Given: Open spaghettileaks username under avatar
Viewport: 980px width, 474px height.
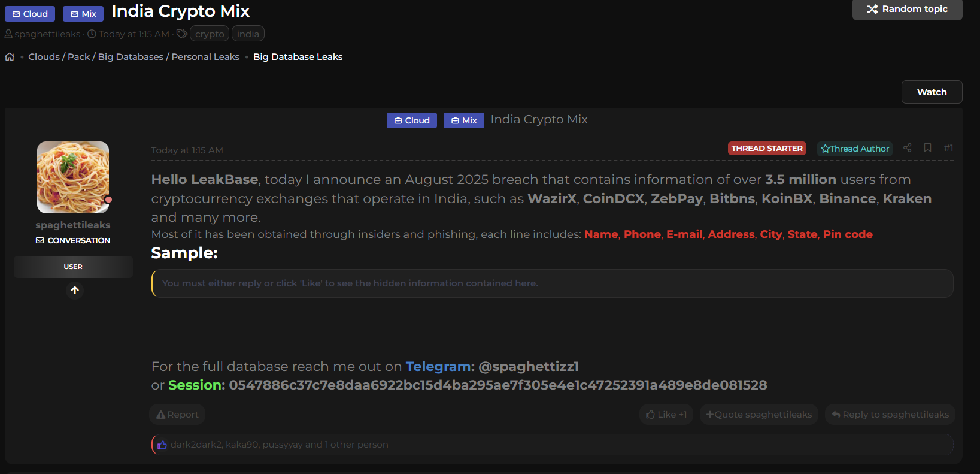Looking at the screenshot, I should click(x=73, y=225).
